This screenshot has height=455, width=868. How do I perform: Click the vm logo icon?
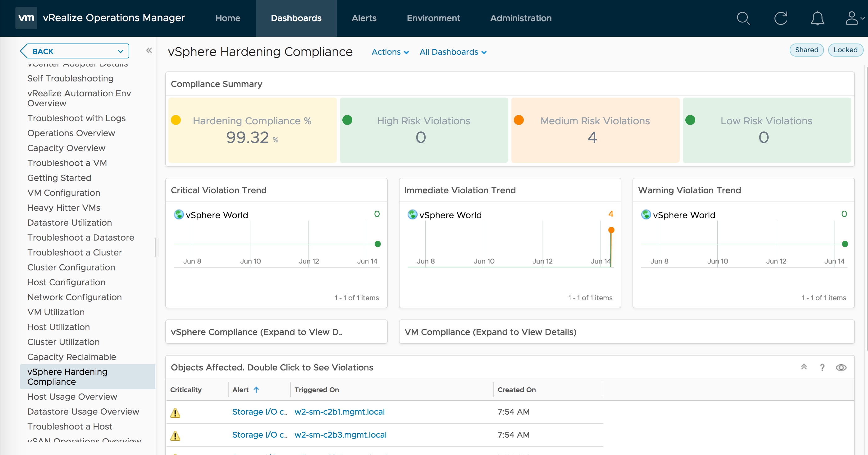tap(26, 18)
